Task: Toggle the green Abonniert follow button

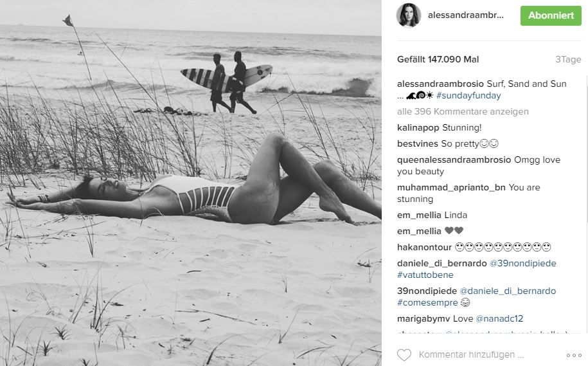Action: click(x=551, y=15)
